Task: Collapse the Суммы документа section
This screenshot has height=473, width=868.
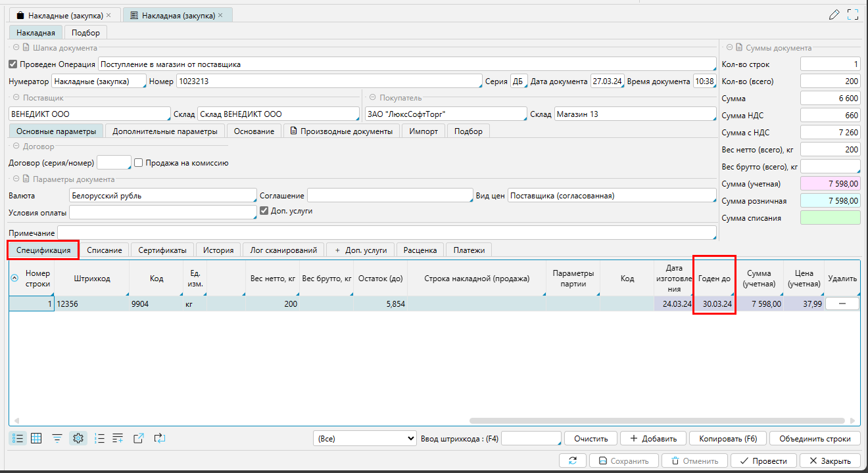Action: [x=729, y=48]
